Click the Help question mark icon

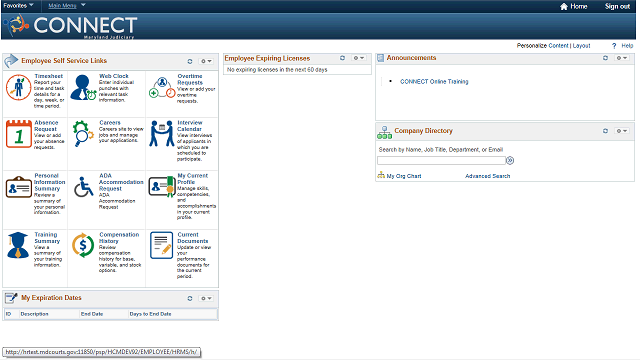[614, 46]
